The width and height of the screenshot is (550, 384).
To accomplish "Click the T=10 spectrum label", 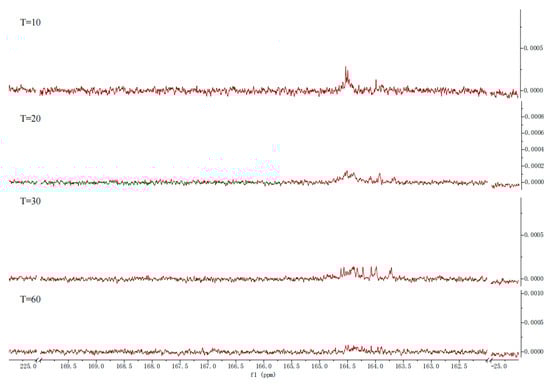I will pyautogui.click(x=31, y=22).
